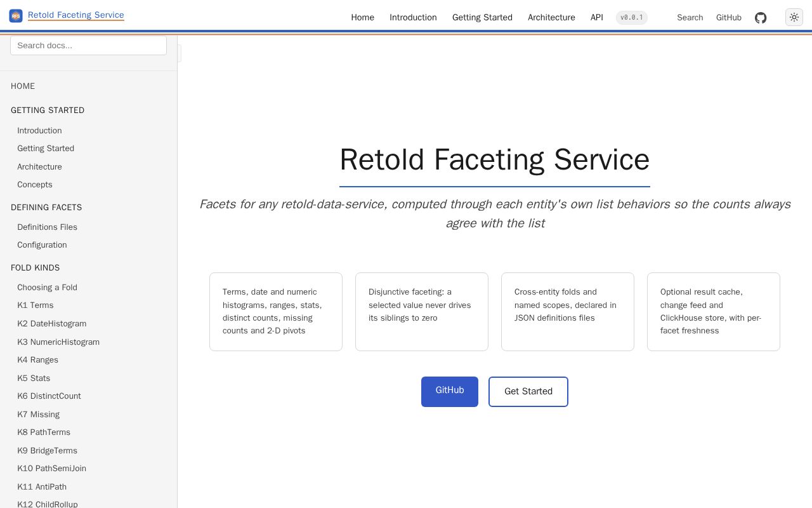This screenshot has width=812, height=508.
Task: Open the API top nav item
Action: pyautogui.click(x=597, y=18)
